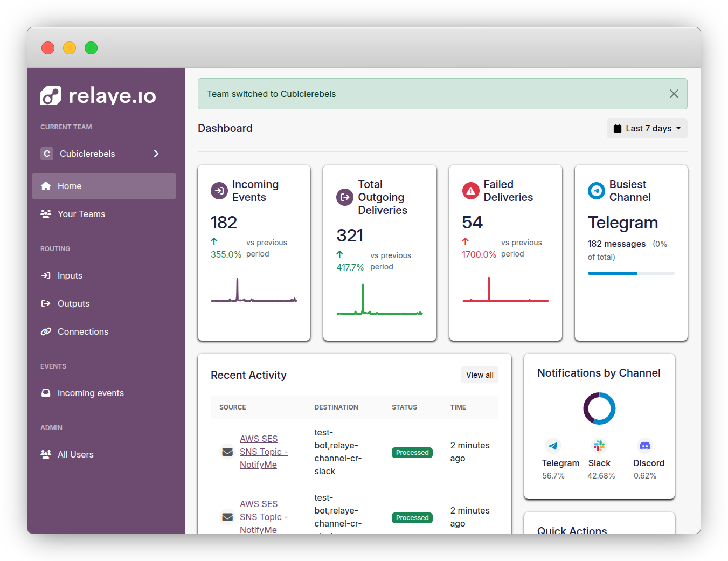This screenshot has width=728, height=561.
Task: Click the Processed status badge
Action: [x=412, y=453]
